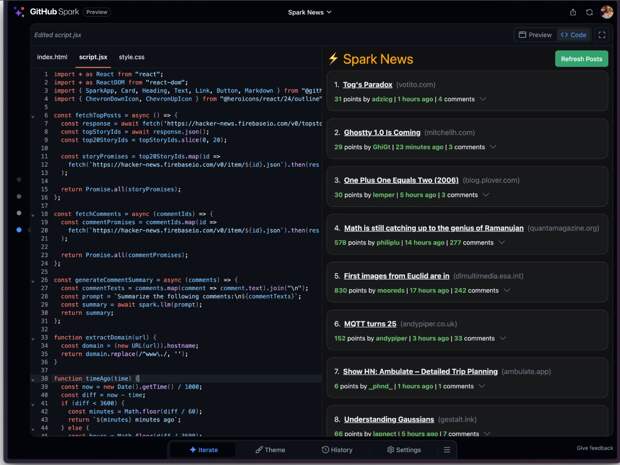Open the style.css tab
620x465 pixels.
point(131,57)
